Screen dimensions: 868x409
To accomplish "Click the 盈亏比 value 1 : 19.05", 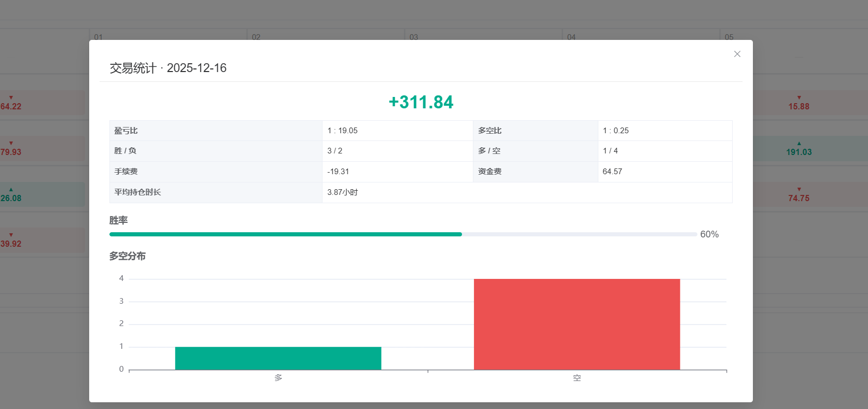I will click(x=342, y=131).
